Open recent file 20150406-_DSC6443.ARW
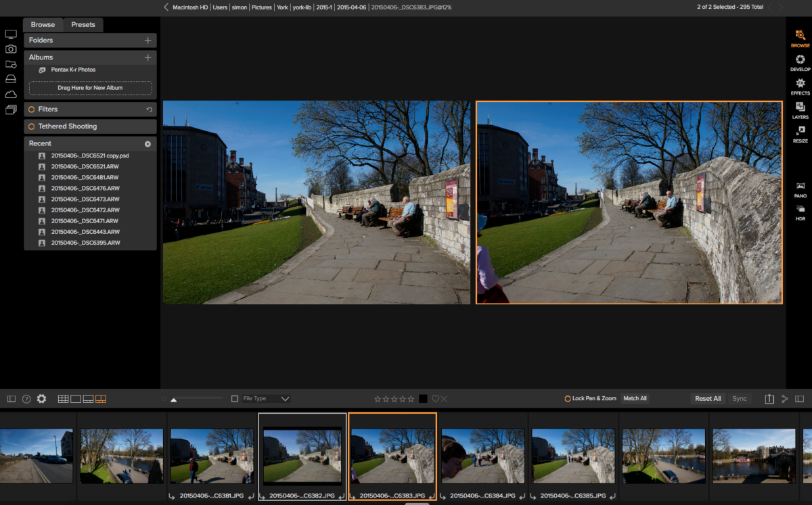812x505 pixels. point(85,232)
